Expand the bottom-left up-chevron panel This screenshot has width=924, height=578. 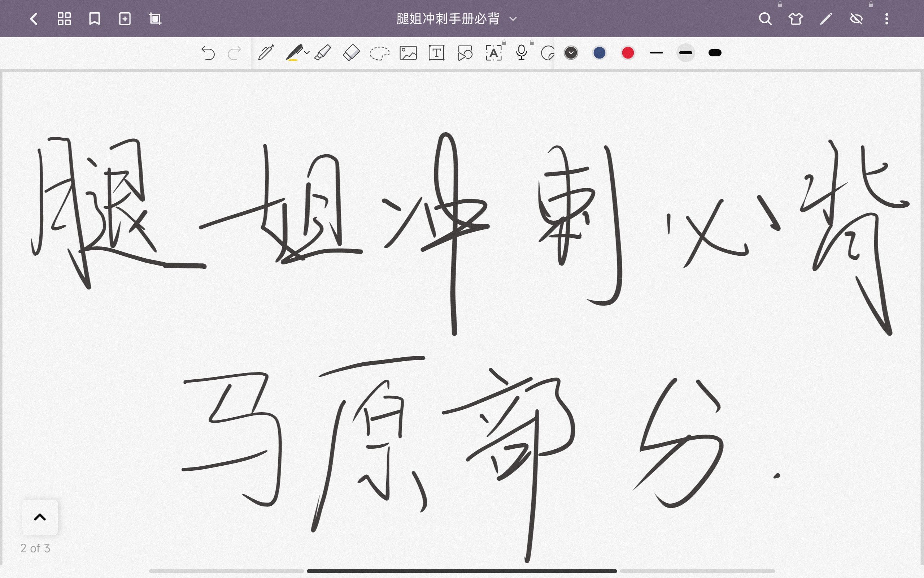[x=40, y=517]
